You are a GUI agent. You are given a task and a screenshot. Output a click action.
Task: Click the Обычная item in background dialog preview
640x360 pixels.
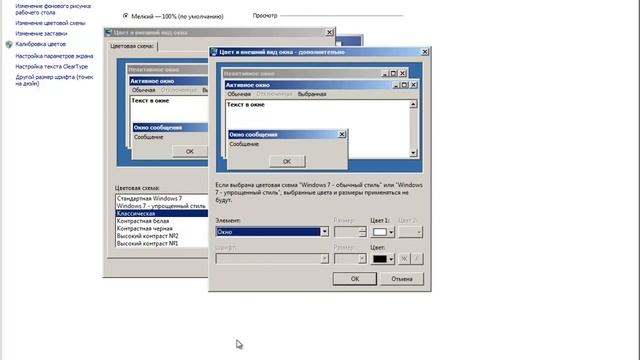(143, 90)
